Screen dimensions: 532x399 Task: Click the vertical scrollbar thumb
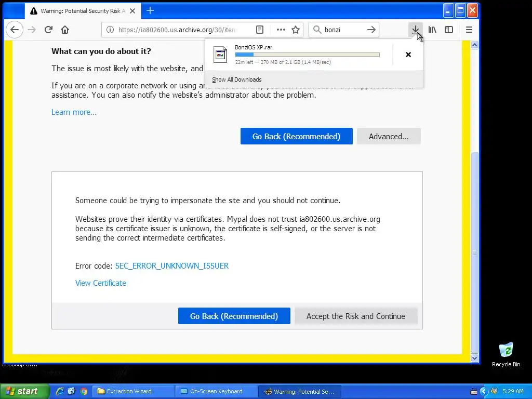[474, 253]
